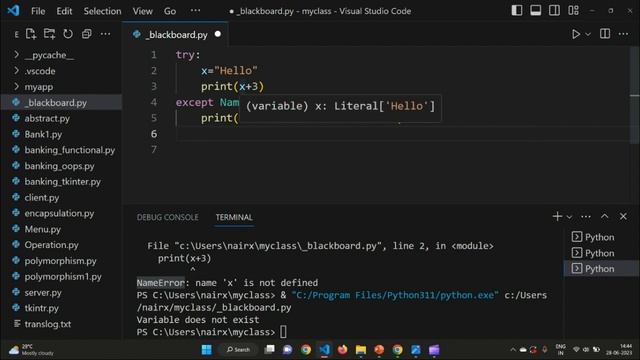This screenshot has width=640, height=360.
Task: Open the run options dropdown arrow
Action: pyautogui.click(x=588, y=34)
